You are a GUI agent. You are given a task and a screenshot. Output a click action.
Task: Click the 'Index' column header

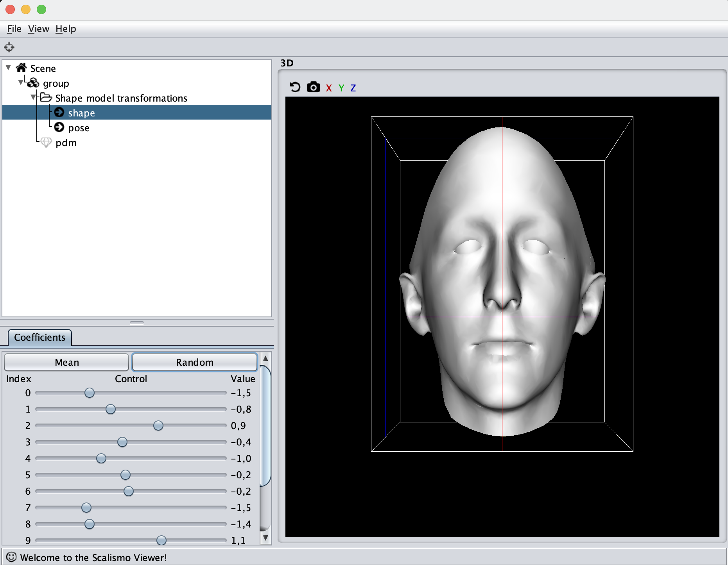pyautogui.click(x=19, y=379)
